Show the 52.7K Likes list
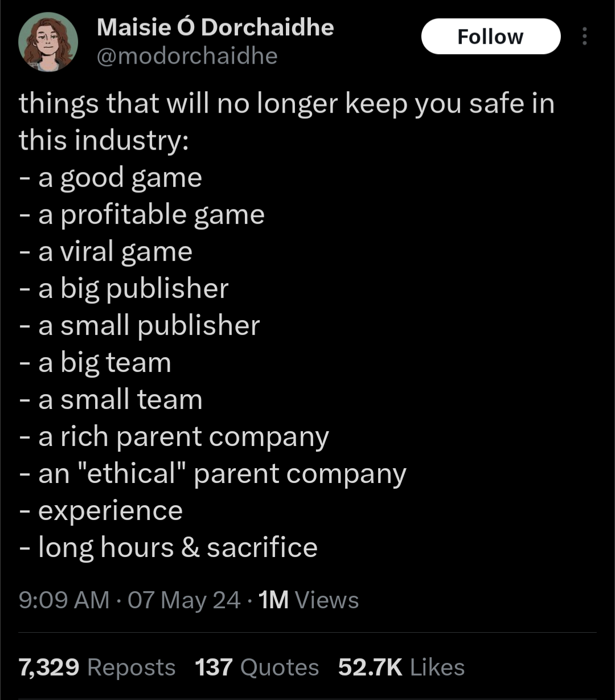 (x=401, y=667)
